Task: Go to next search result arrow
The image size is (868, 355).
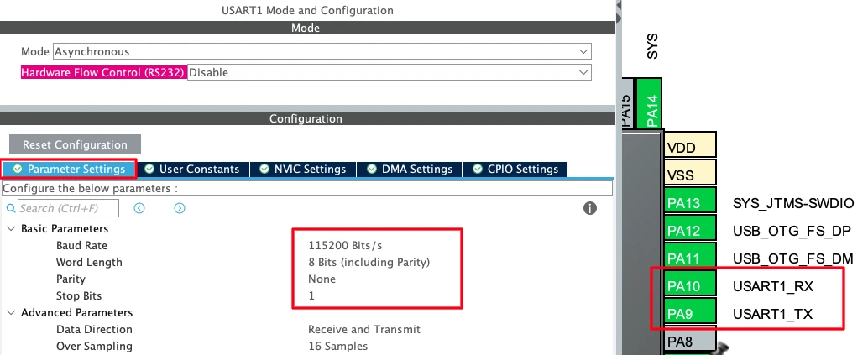Action: pos(180,208)
